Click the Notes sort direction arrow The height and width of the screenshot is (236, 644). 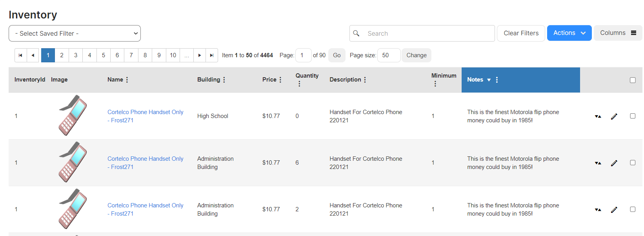489,80
